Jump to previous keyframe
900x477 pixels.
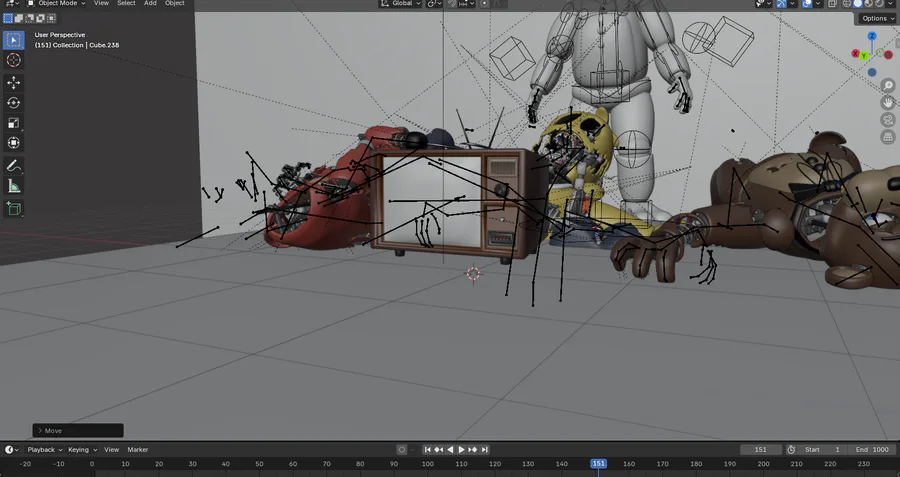(439, 449)
